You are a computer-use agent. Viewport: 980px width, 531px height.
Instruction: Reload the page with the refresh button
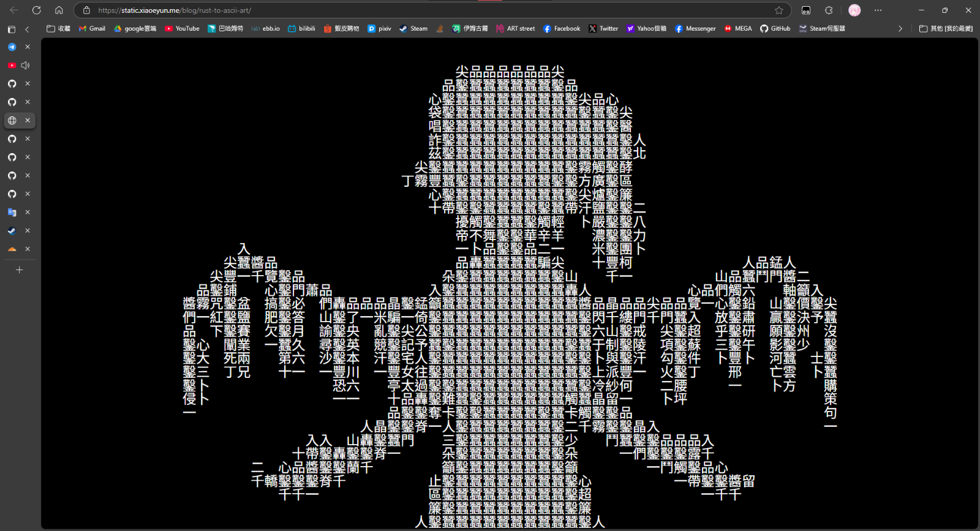36,10
